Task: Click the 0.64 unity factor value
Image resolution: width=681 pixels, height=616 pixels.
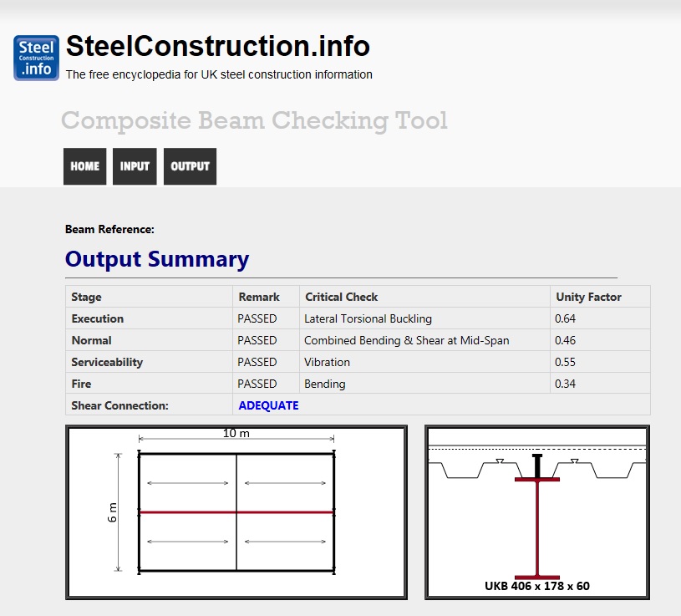Action: pyautogui.click(x=565, y=318)
